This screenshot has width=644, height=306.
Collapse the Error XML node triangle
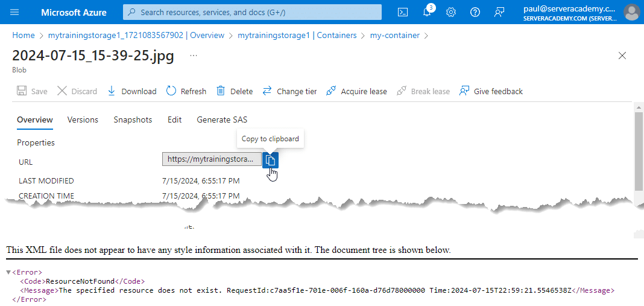point(8,272)
